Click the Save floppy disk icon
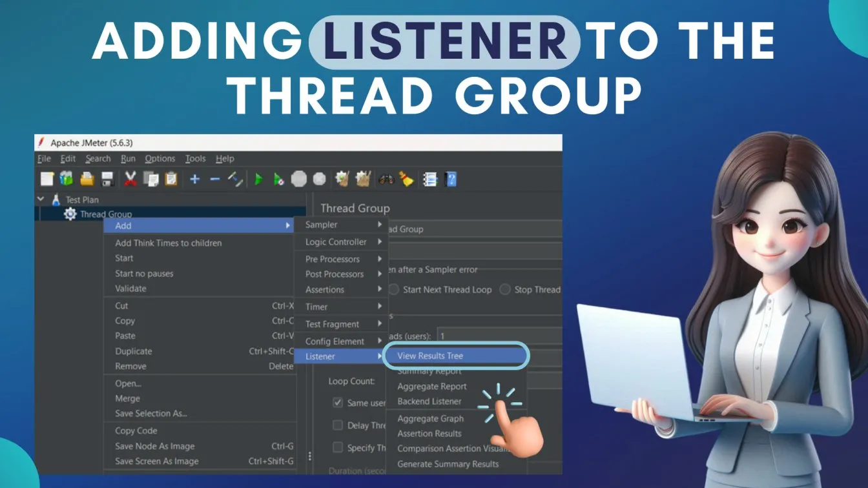This screenshot has width=868, height=488. tap(108, 179)
